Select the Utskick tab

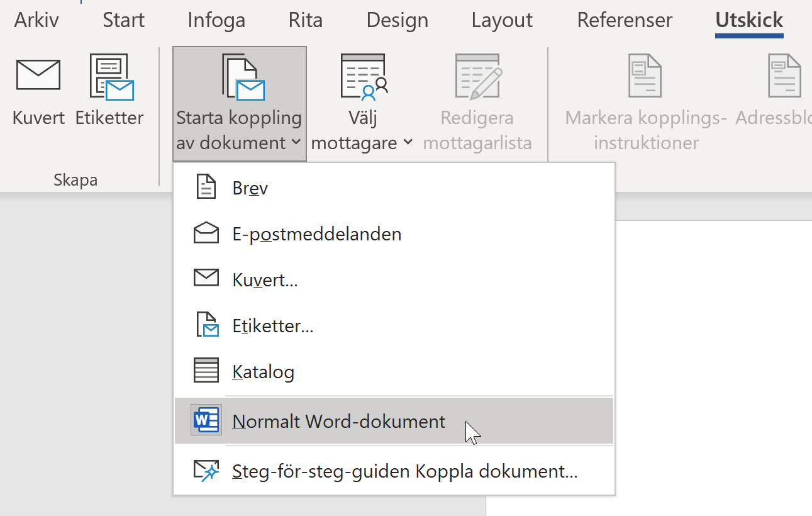point(749,20)
